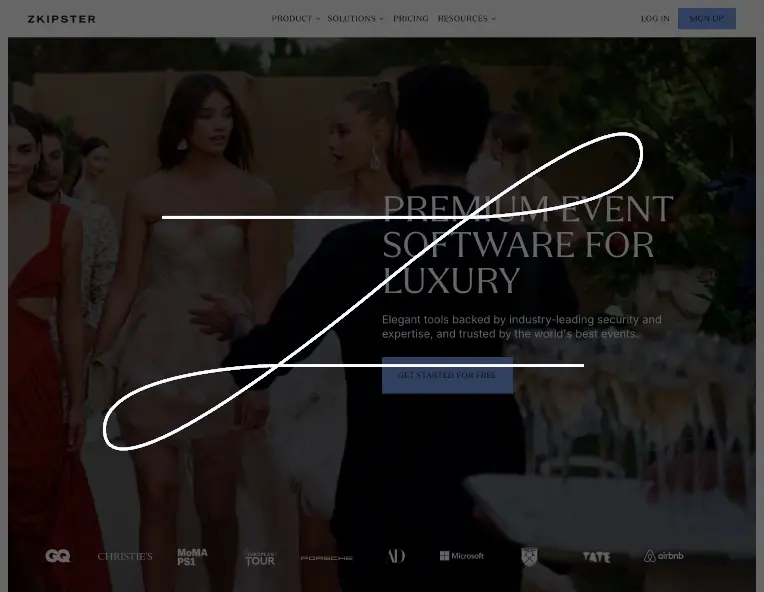
Task: Expand the Resources dropdown menu
Action: click(466, 19)
